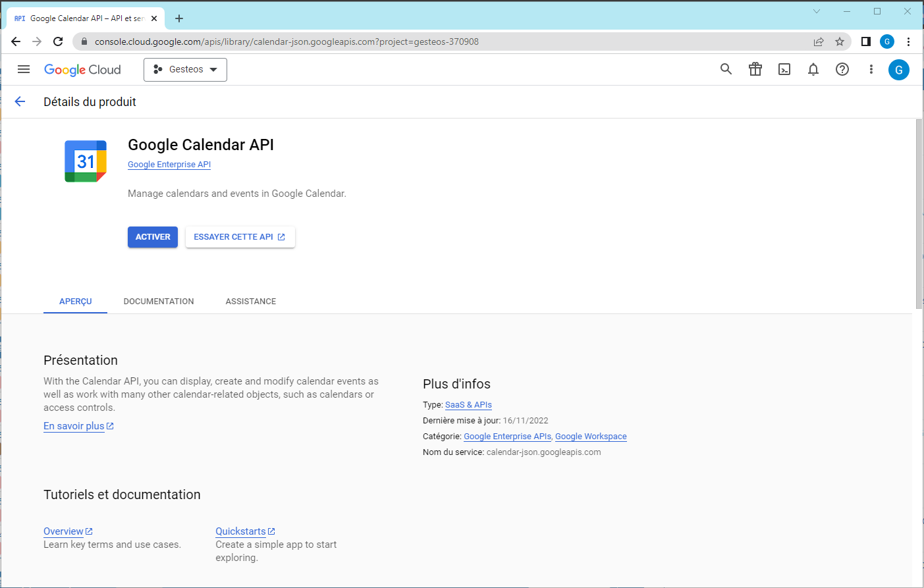This screenshot has height=588, width=924.
Task: Click the ESSAYER CETTE API button
Action: 240,237
